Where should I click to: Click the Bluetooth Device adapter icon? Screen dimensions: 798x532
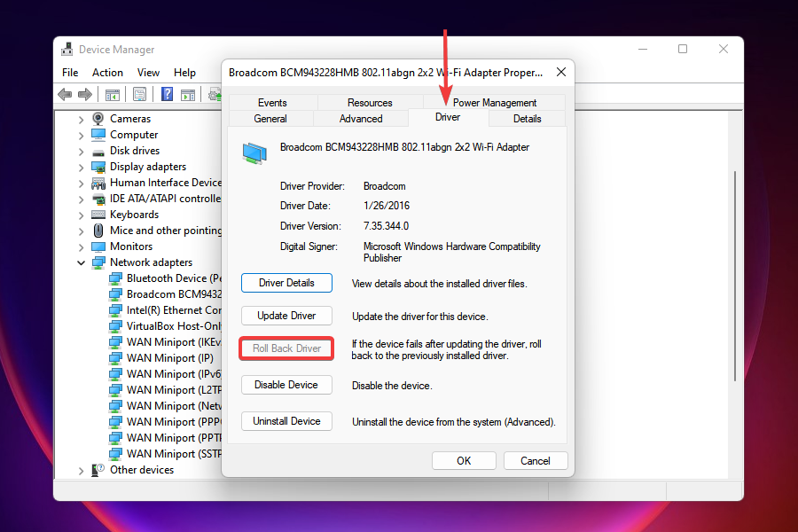[116, 278]
